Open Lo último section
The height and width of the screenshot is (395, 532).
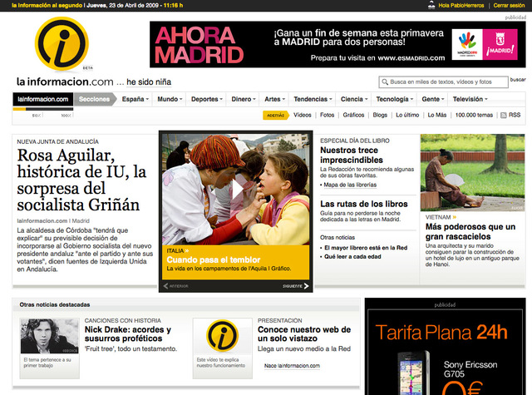pos(407,115)
